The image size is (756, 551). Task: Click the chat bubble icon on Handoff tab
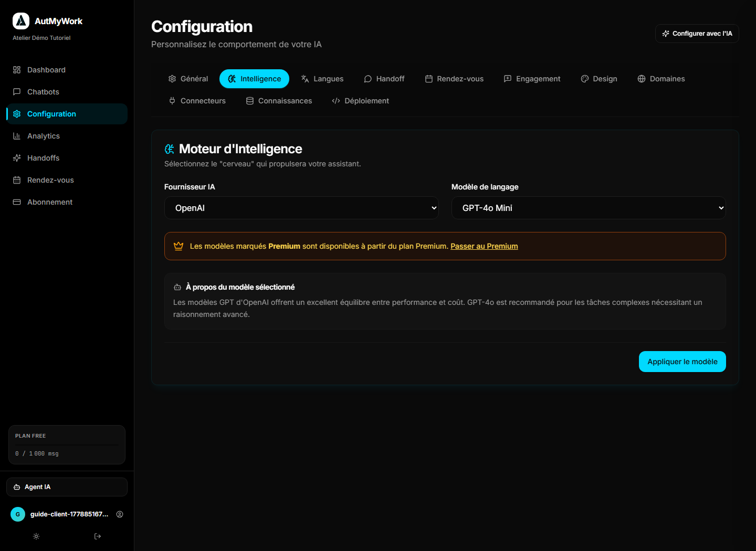[368, 79]
